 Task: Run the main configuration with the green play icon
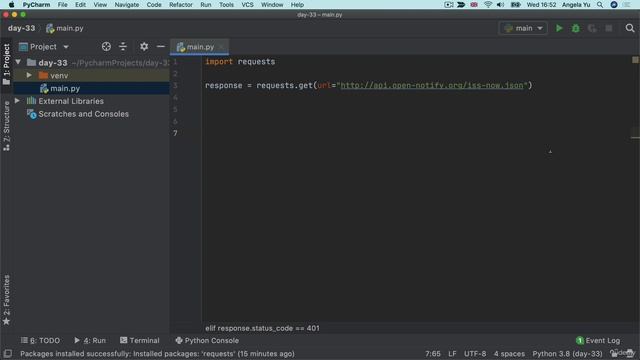pos(559,28)
